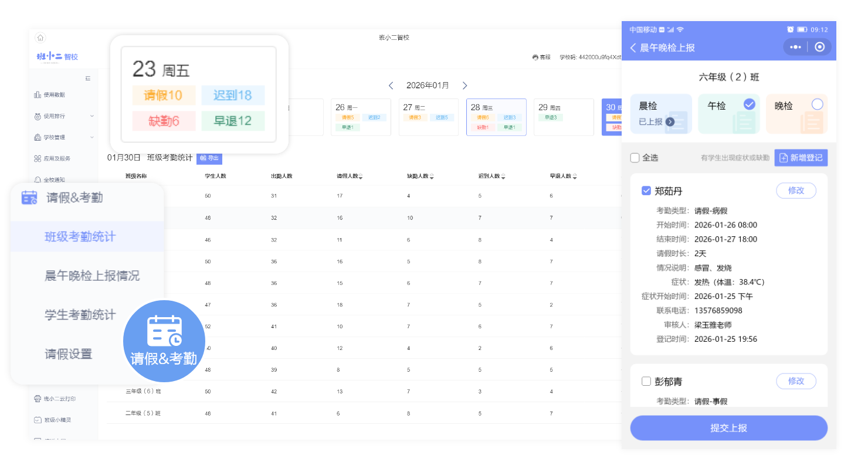The width and height of the screenshot is (868, 469).
Task: Click 新增登记 to add a record
Action: 801,158
